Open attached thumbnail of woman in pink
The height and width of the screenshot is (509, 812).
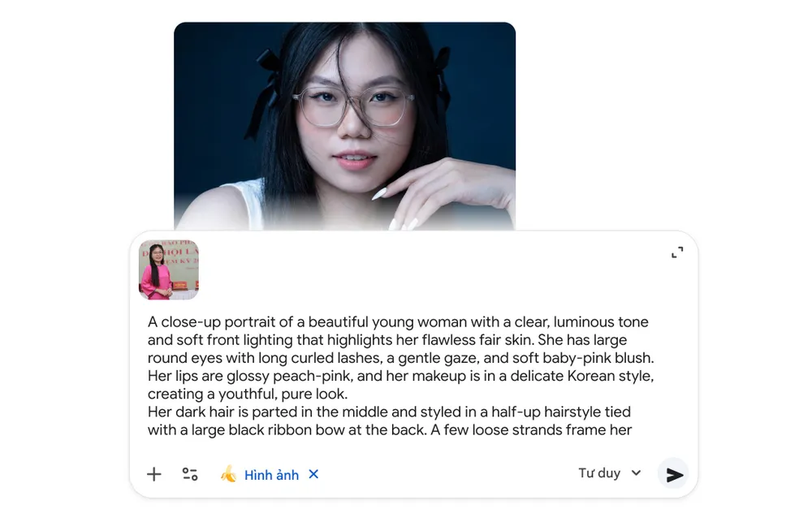point(168,270)
